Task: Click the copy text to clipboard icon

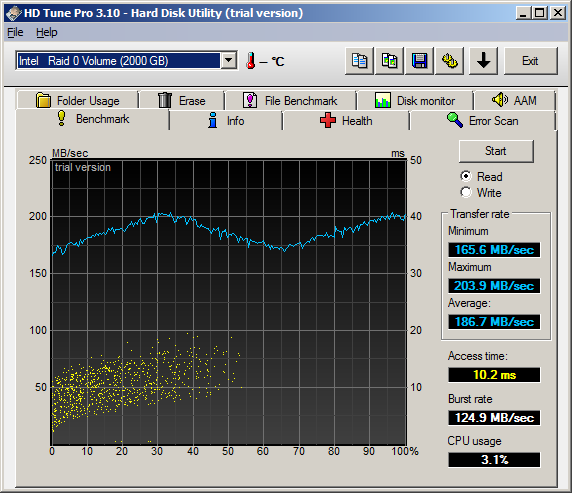Action: [359, 61]
